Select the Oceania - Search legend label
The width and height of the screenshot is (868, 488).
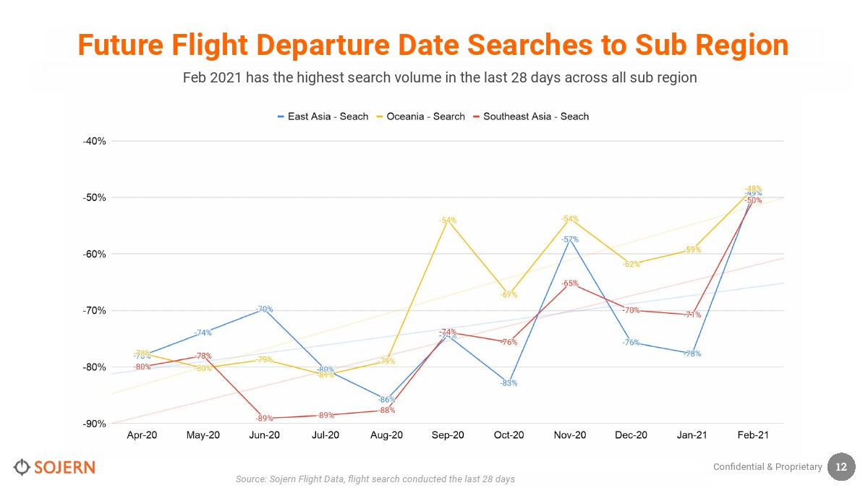pos(425,116)
